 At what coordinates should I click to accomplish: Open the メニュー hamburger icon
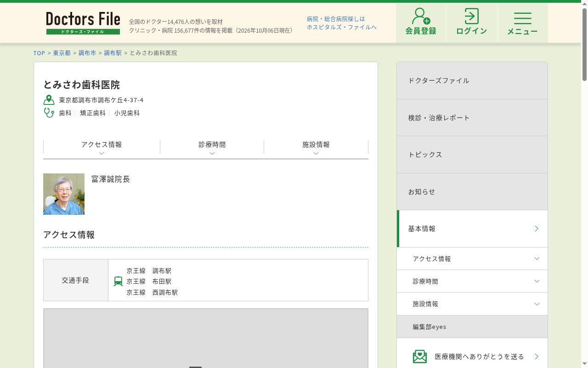(522, 18)
